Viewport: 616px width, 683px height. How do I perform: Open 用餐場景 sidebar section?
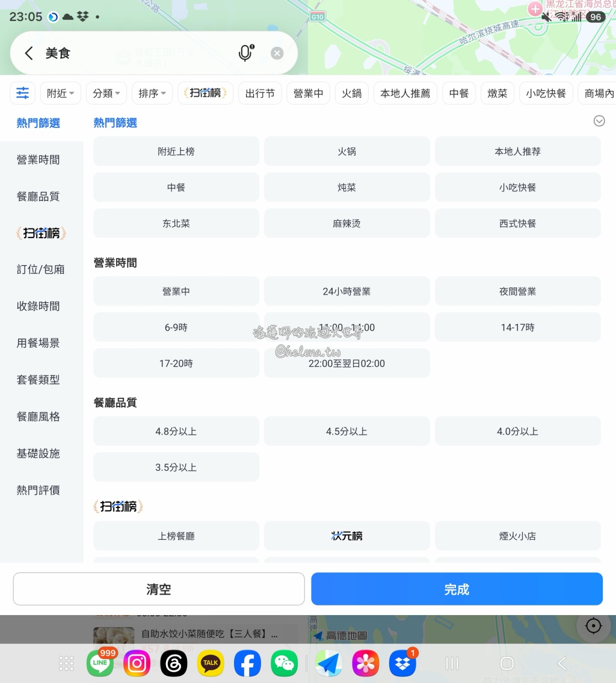click(x=38, y=343)
